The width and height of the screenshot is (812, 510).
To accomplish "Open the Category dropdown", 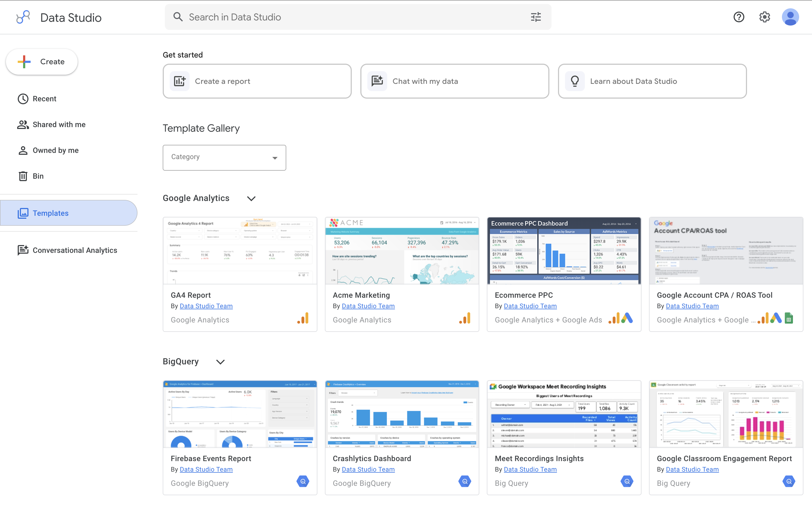I will click(224, 157).
